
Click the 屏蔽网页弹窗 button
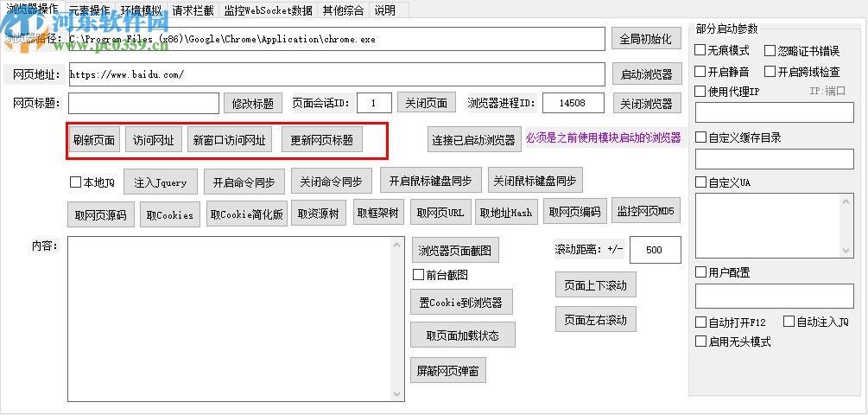[448, 370]
